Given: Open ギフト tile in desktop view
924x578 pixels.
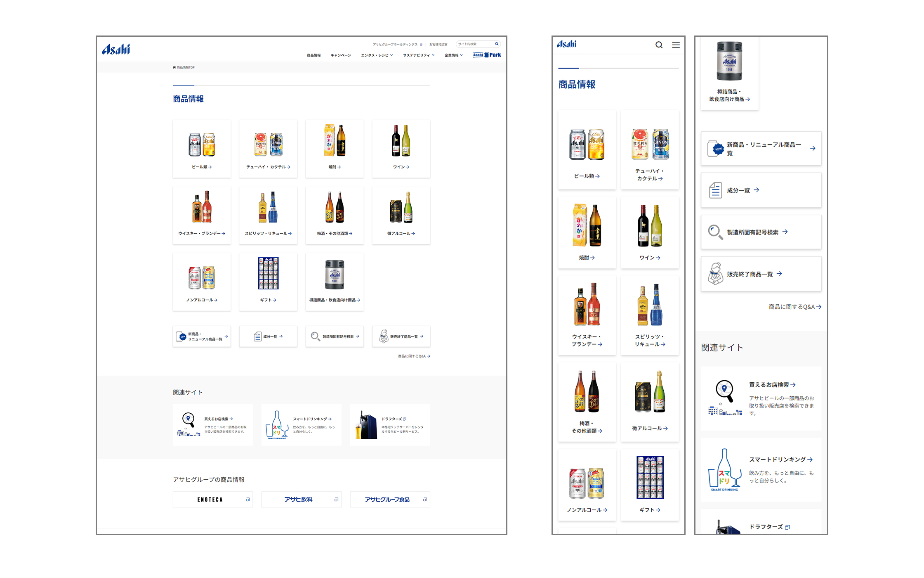Looking at the screenshot, I should pyautogui.click(x=268, y=282).
